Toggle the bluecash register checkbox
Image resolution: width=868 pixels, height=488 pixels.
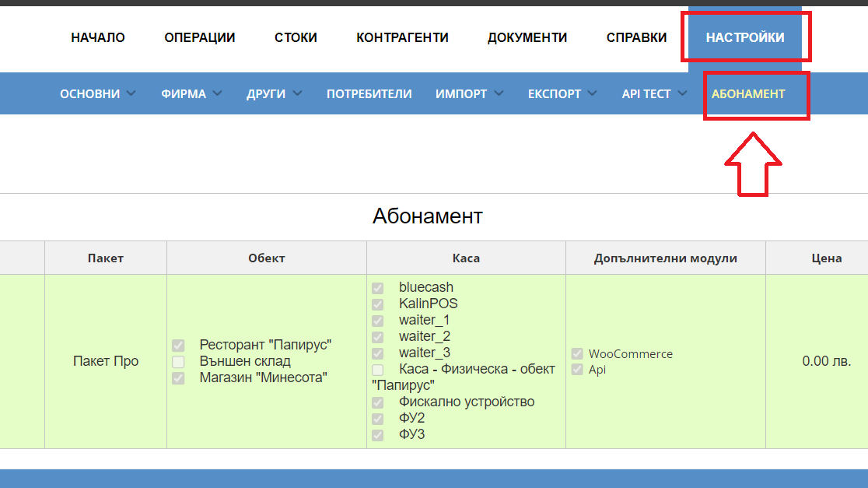coord(377,288)
